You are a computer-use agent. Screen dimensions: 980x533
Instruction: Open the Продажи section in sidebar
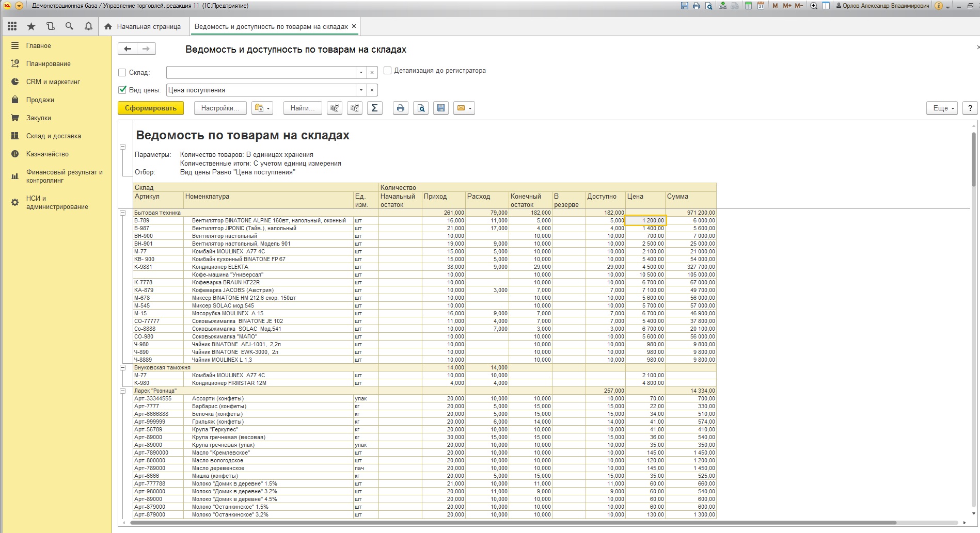pyautogui.click(x=40, y=100)
